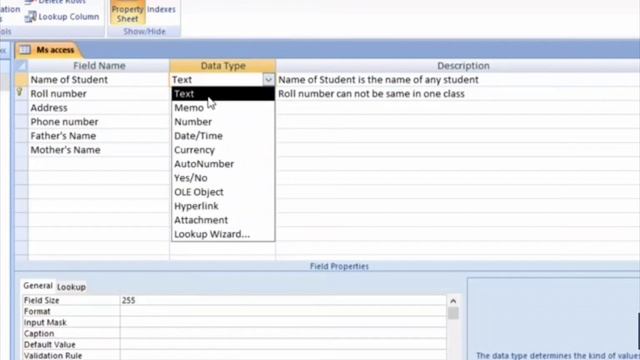Open Data Type dropdown arrow for Name of Student
This screenshot has height=360, width=640.
[268, 80]
